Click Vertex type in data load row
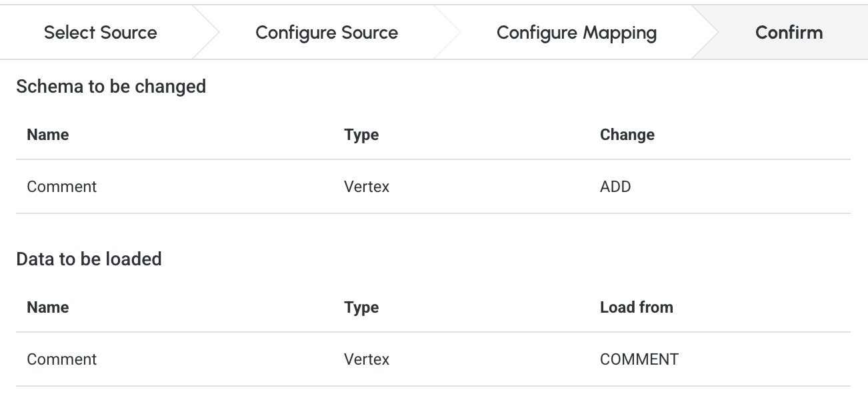Image resolution: width=868 pixels, height=400 pixels. coord(367,359)
